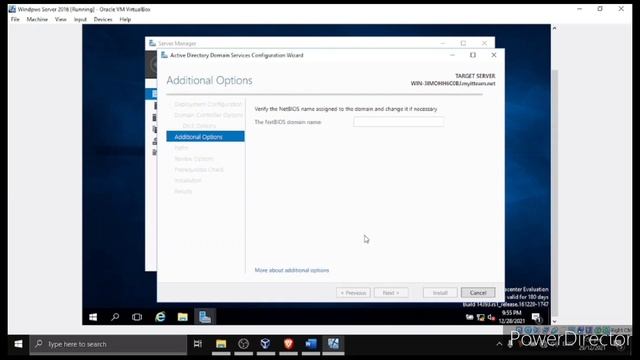The width and height of the screenshot is (640, 360).
Task: Open host Task View button
Action: click(x=198, y=344)
